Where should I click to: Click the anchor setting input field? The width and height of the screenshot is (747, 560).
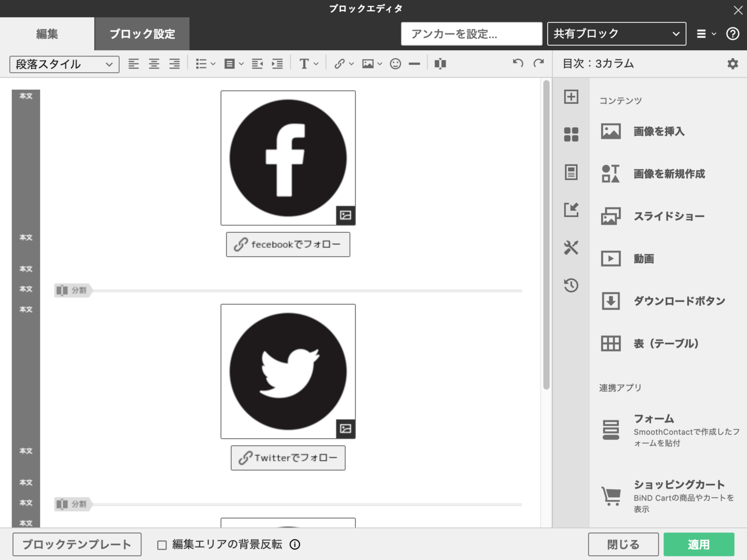coord(472,34)
